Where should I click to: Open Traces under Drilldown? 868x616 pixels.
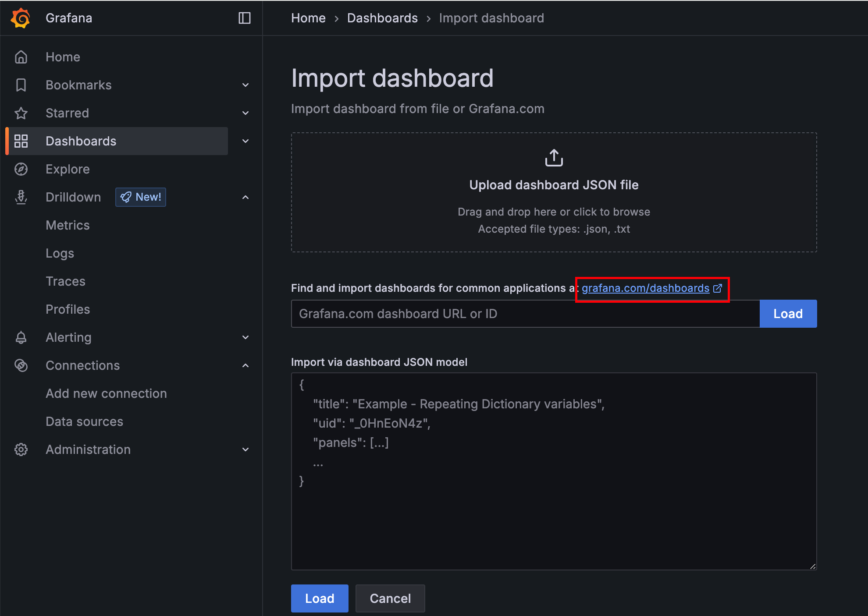point(65,281)
